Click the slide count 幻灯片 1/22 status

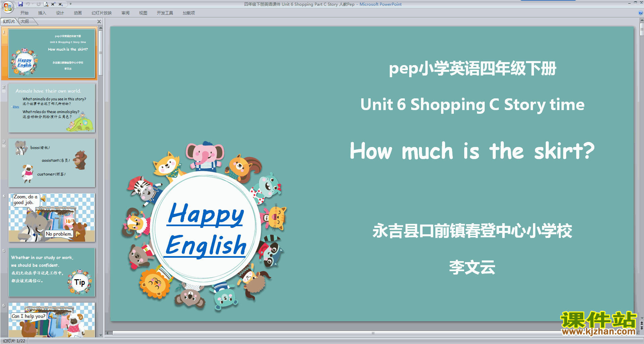pos(14,341)
